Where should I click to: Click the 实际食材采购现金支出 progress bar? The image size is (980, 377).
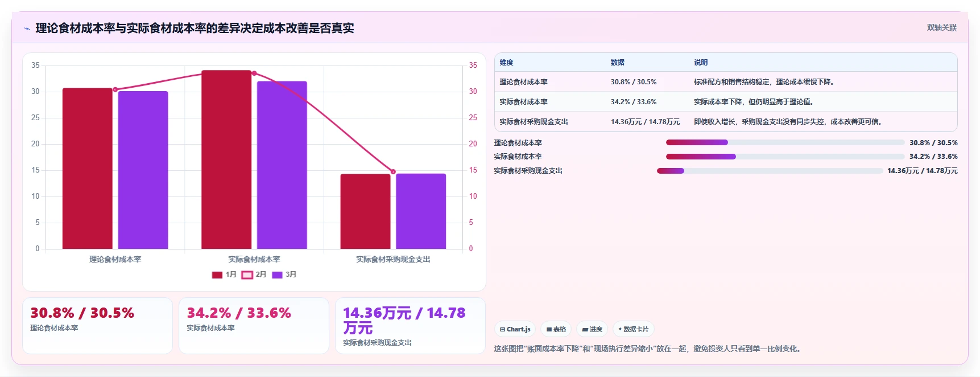point(770,171)
